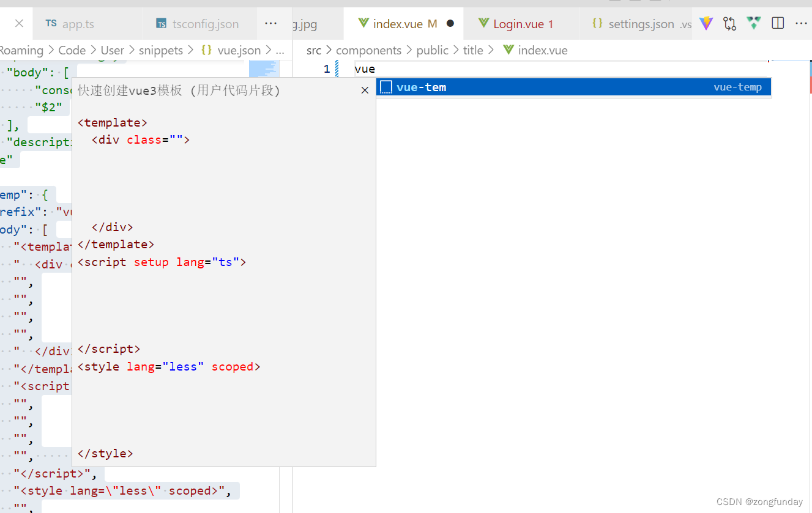Click '<style lang="less" scoped>' in preview popup

(169, 366)
